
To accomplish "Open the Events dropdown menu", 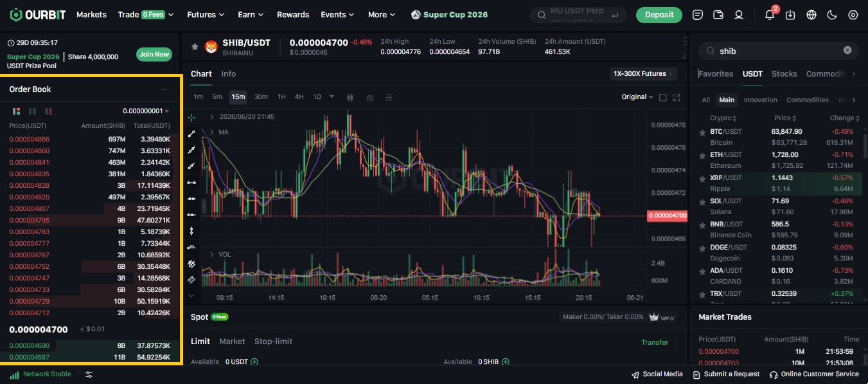I will 337,14.
